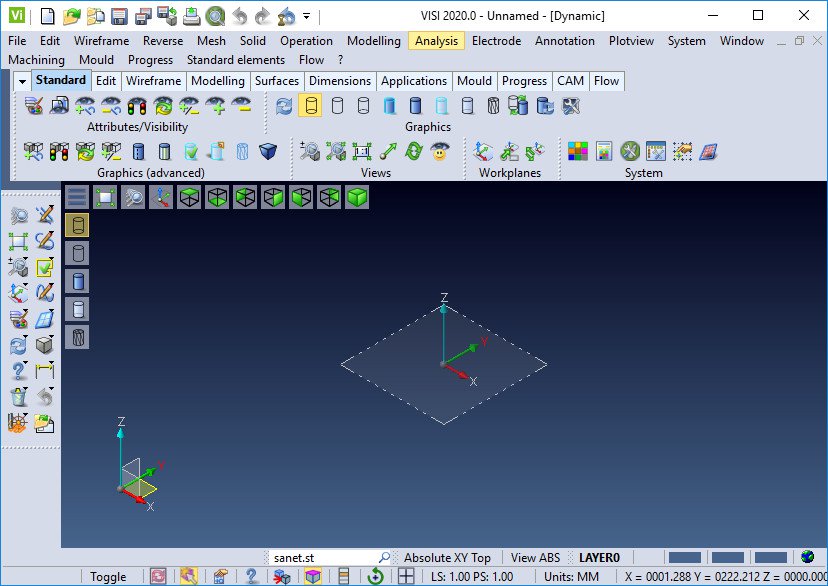The image size is (828, 586).
Task: Click Units: MM in the status bar
Action: coord(571,576)
